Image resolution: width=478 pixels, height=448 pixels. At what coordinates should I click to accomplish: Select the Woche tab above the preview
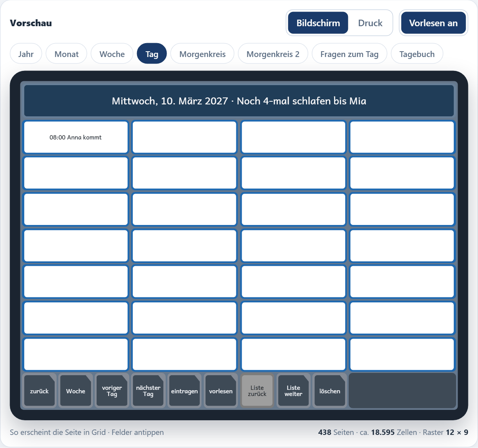[112, 54]
